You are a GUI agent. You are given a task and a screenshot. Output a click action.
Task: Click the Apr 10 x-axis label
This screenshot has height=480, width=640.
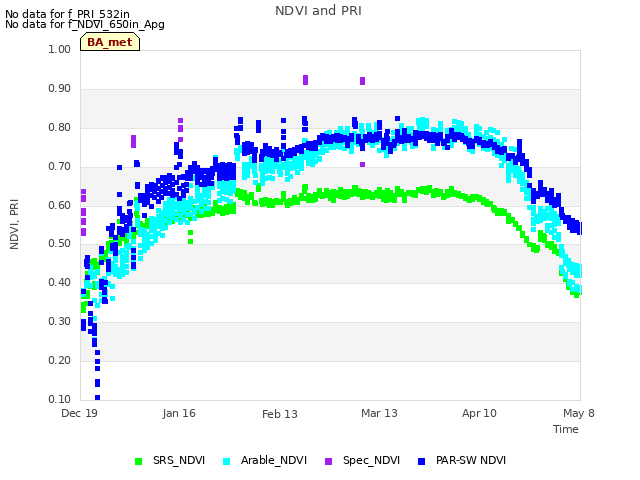479,413
